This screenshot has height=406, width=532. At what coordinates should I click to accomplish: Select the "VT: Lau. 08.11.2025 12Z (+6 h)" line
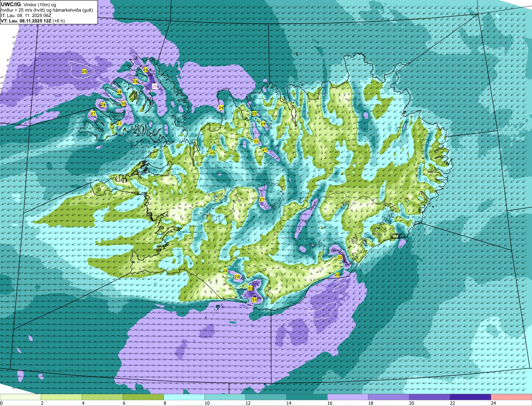pos(32,20)
